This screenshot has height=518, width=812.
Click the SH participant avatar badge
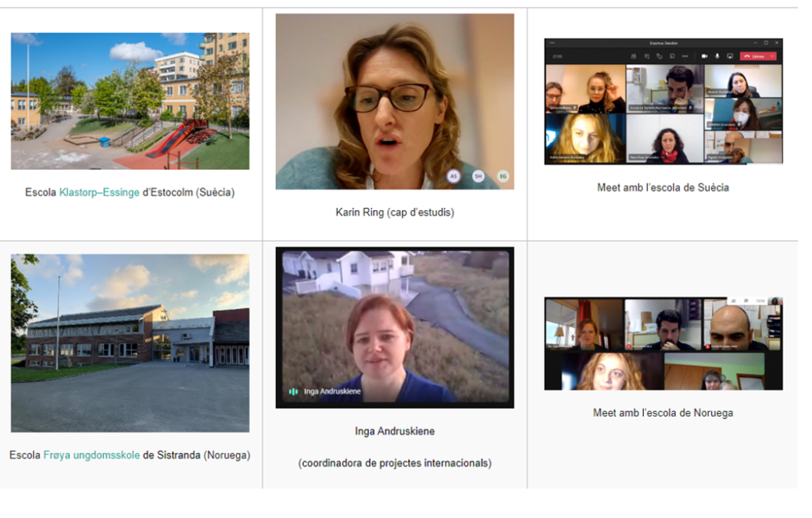pyautogui.click(x=478, y=176)
